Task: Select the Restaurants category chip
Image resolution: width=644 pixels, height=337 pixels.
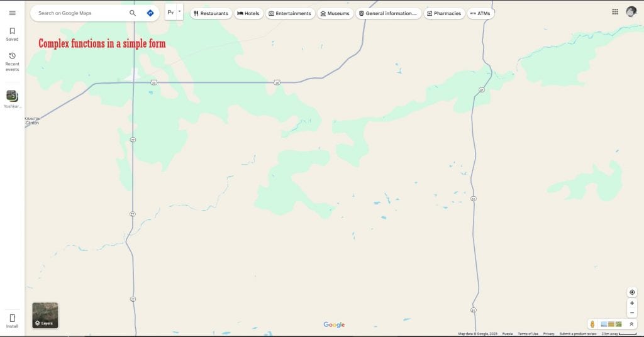Action: point(211,13)
